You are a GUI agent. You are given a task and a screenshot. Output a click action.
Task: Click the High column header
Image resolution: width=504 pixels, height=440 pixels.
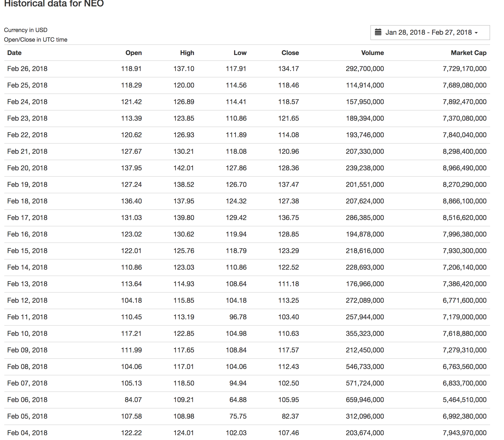tap(187, 53)
